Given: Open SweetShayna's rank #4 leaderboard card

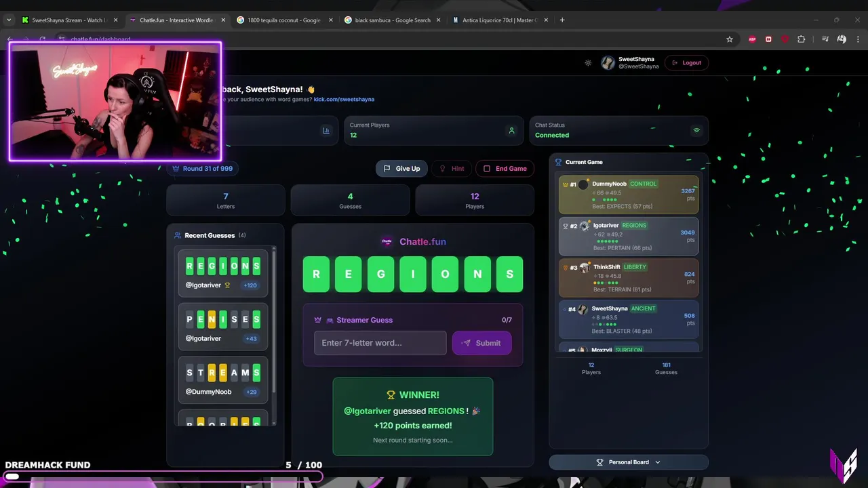Looking at the screenshot, I should click(629, 319).
